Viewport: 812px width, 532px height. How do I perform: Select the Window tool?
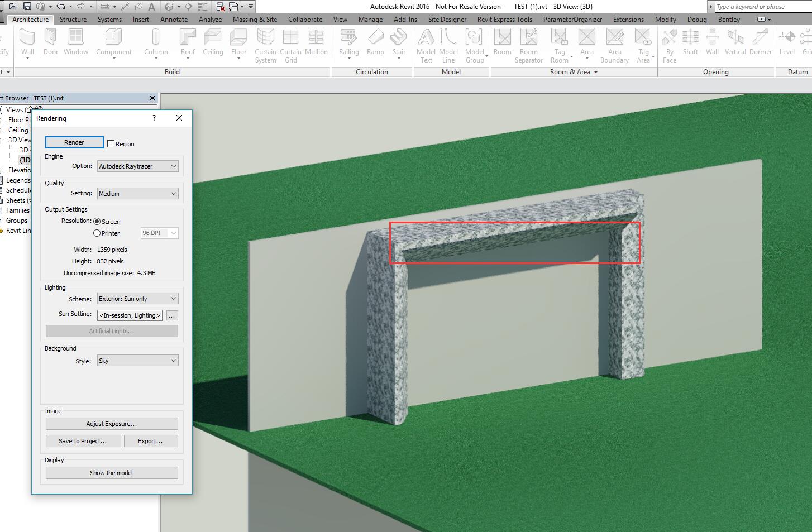point(76,42)
